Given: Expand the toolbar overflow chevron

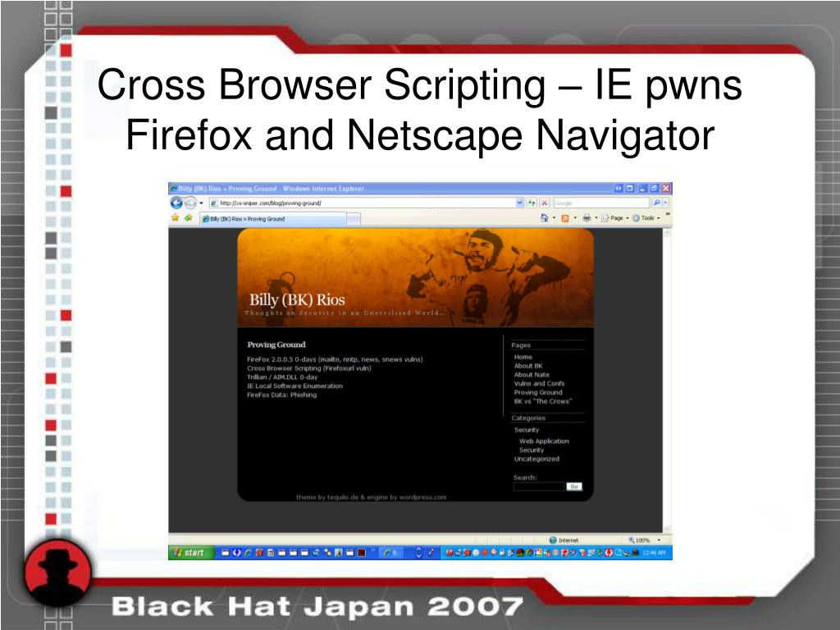Looking at the screenshot, I should pos(668,214).
